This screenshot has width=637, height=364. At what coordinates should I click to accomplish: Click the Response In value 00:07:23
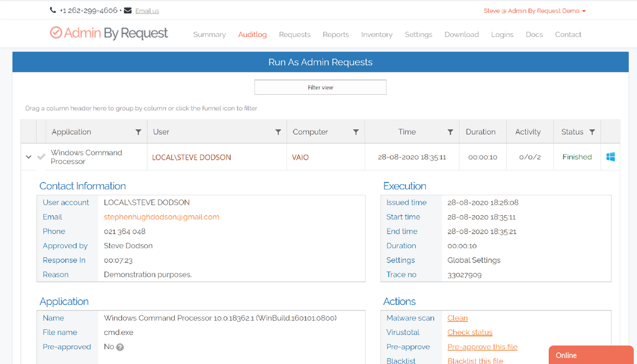(x=118, y=261)
